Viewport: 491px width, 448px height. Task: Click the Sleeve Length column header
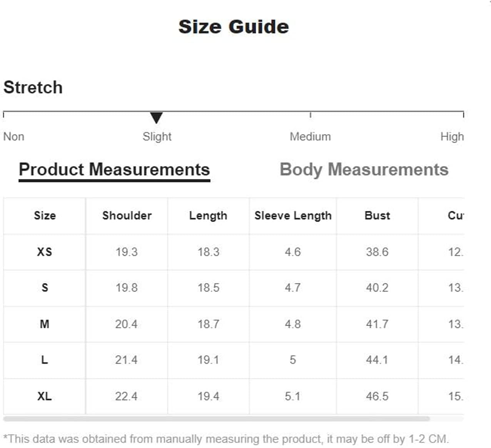coord(293,216)
